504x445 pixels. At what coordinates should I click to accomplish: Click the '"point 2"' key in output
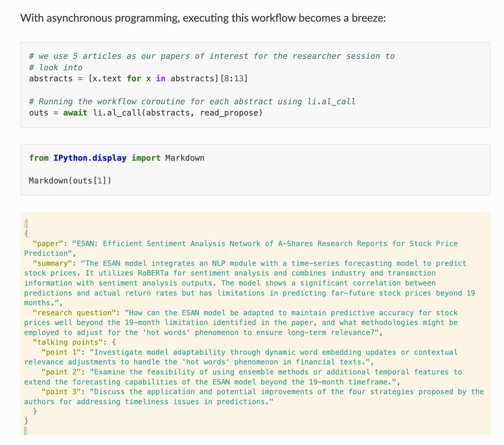click(x=61, y=372)
